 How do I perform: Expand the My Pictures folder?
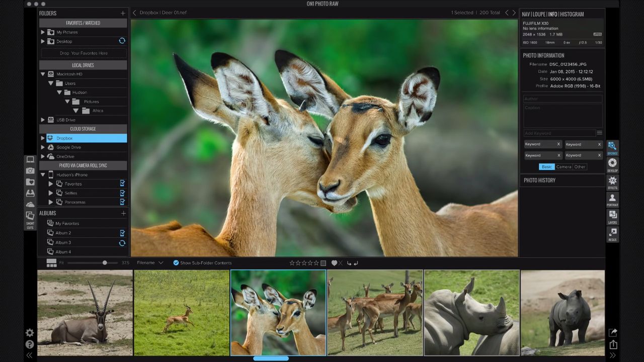point(43,32)
